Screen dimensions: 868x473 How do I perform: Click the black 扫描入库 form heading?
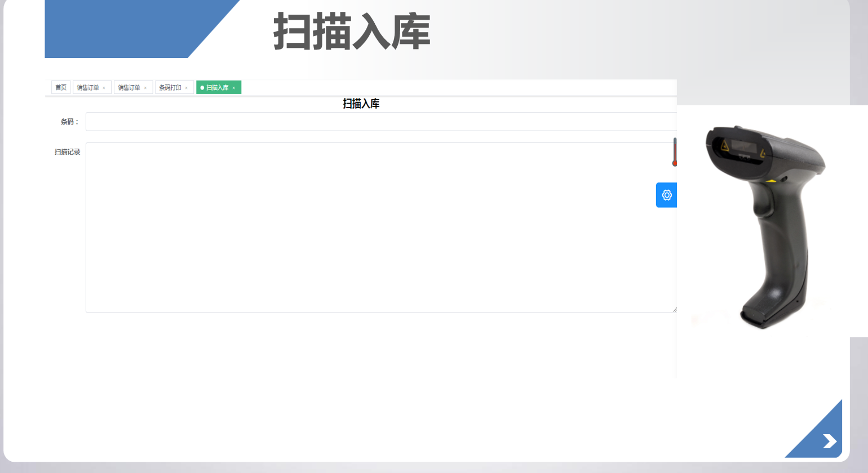[x=361, y=104]
